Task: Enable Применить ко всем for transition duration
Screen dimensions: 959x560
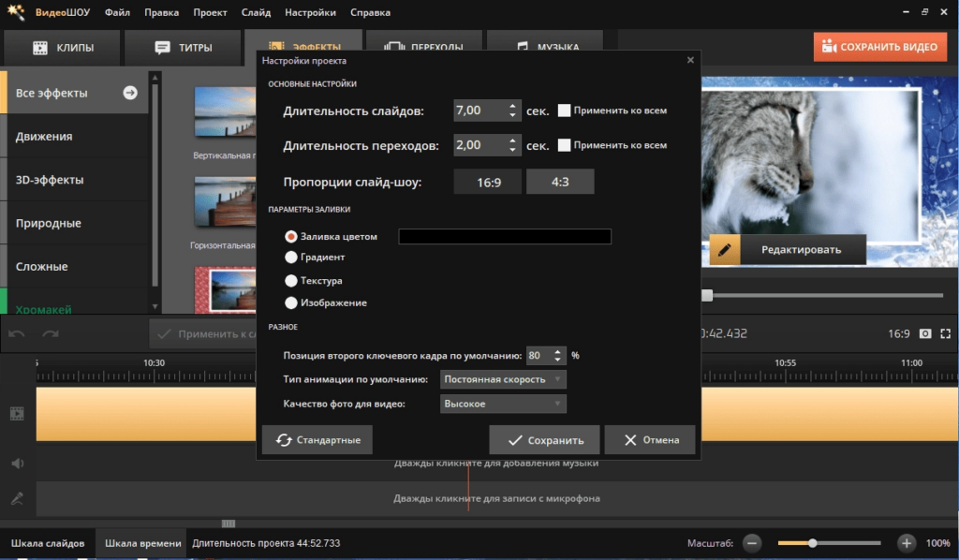Action: point(565,145)
